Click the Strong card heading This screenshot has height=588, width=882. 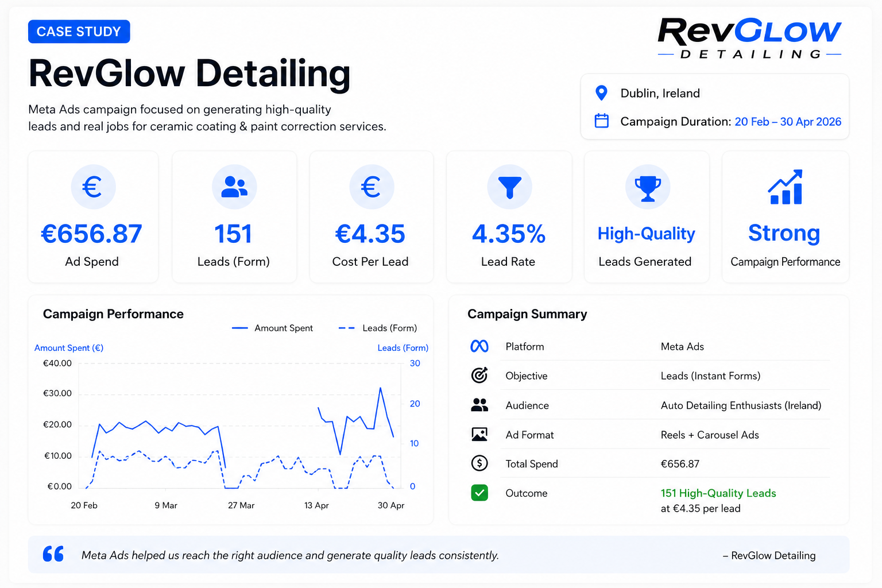click(x=784, y=233)
